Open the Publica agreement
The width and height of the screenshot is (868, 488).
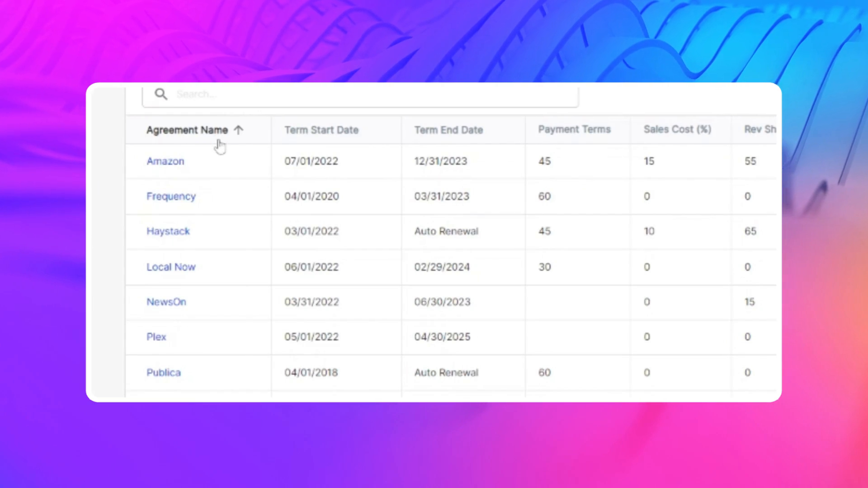tap(164, 372)
